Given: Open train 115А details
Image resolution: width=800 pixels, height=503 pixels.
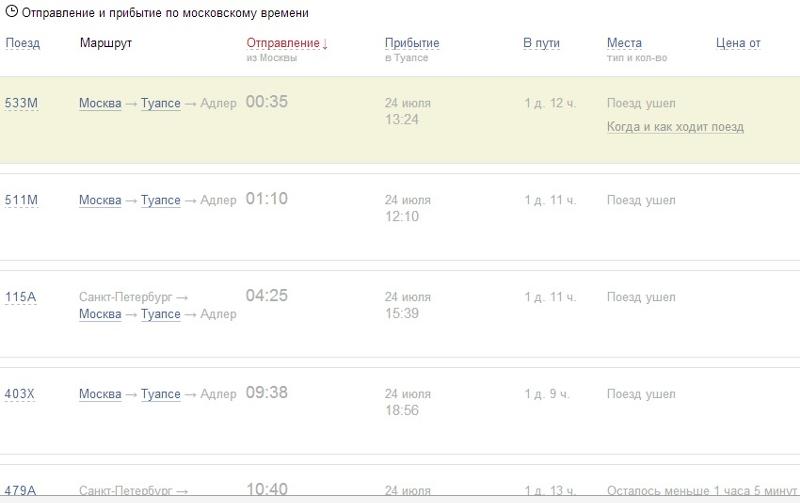Looking at the screenshot, I should pos(20,297).
